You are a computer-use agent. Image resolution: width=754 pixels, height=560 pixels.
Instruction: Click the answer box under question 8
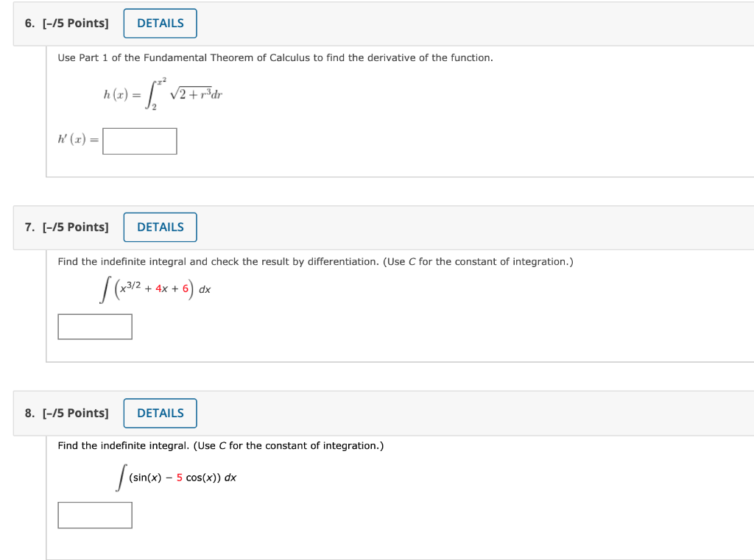coord(94,514)
